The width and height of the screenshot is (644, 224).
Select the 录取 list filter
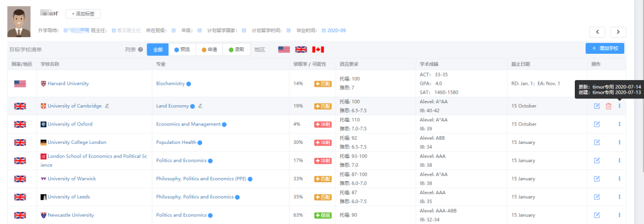pos(236,50)
